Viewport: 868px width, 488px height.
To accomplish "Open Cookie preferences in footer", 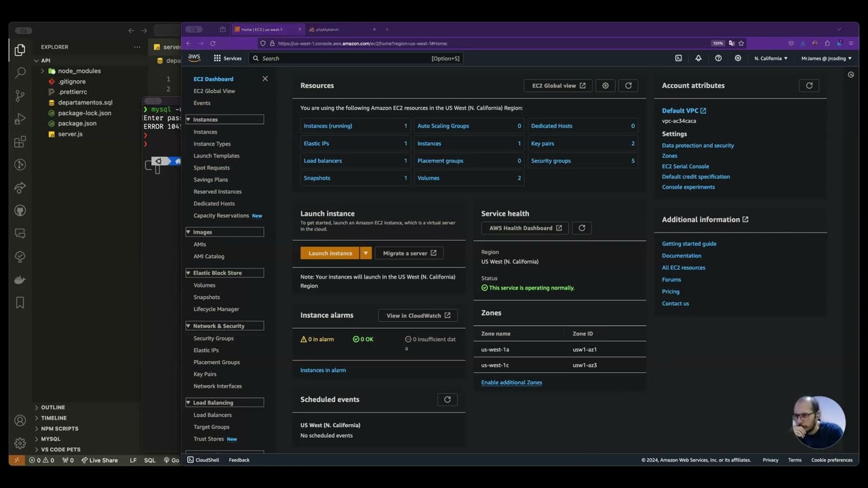I will click(832, 460).
